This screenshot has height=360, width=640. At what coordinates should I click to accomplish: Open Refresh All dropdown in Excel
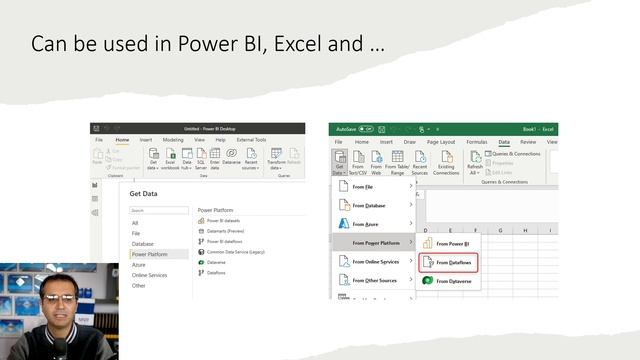click(x=475, y=163)
